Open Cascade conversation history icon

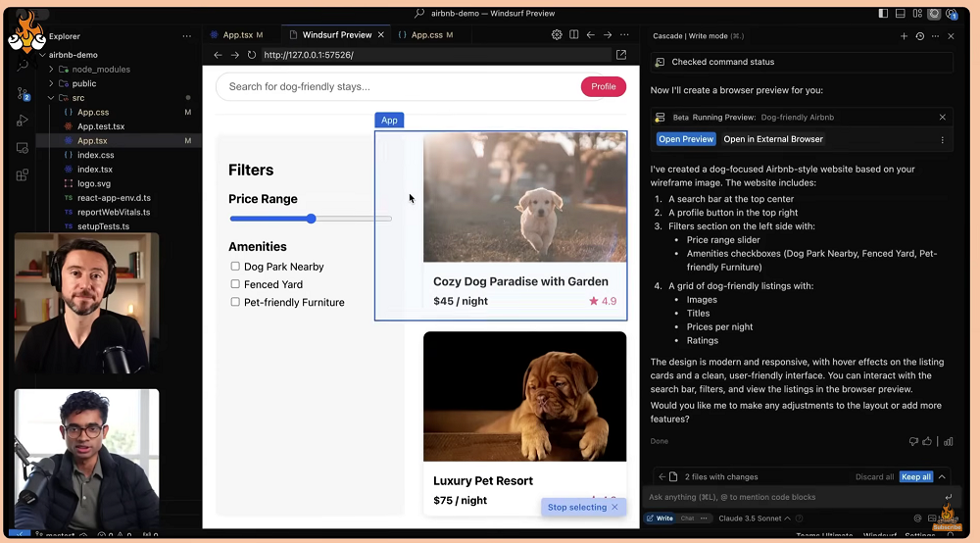click(x=919, y=36)
